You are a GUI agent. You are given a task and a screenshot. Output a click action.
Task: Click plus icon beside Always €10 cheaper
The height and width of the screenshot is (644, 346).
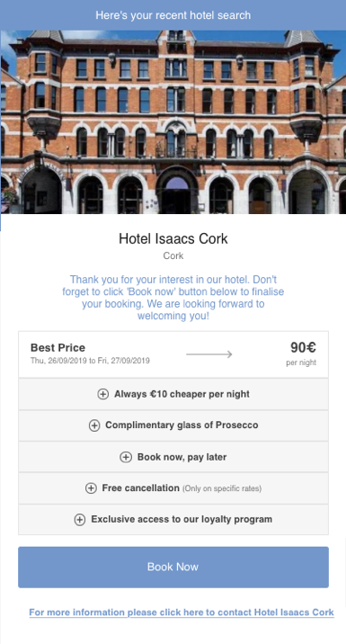click(102, 394)
